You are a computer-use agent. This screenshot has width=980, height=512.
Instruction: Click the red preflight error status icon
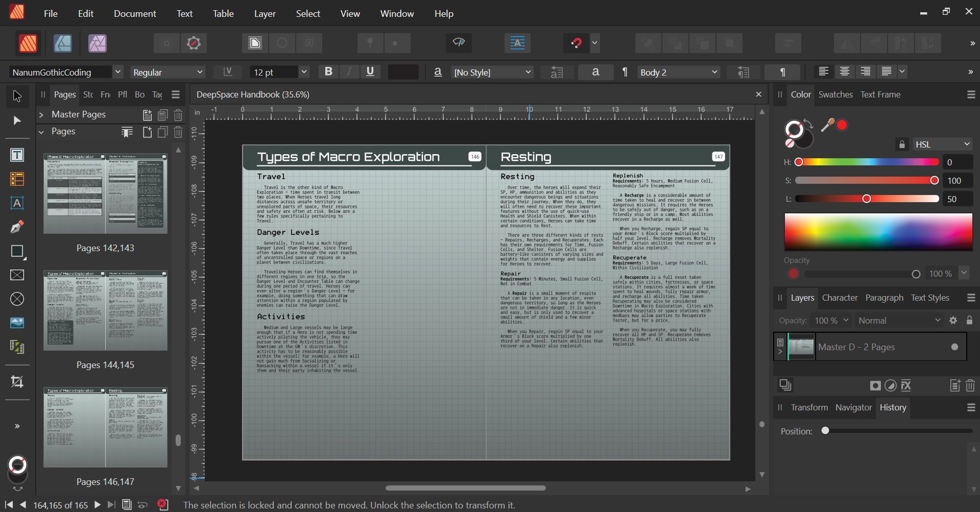pyautogui.click(x=162, y=504)
